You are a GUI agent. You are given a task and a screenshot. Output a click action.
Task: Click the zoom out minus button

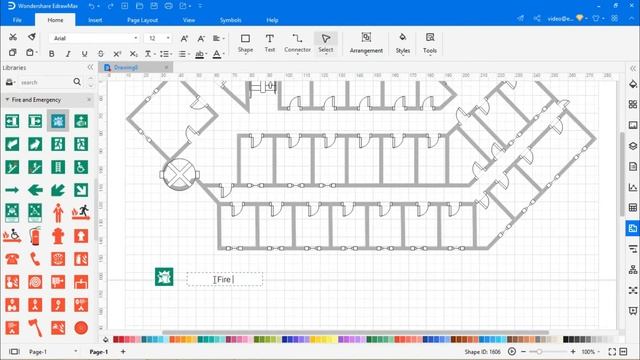pyautogui.click(x=524, y=351)
